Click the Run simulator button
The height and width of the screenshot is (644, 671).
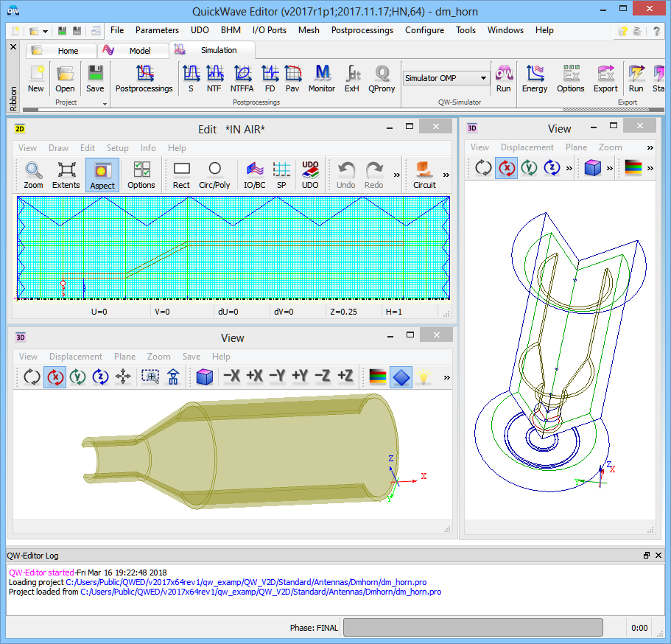coord(503,79)
